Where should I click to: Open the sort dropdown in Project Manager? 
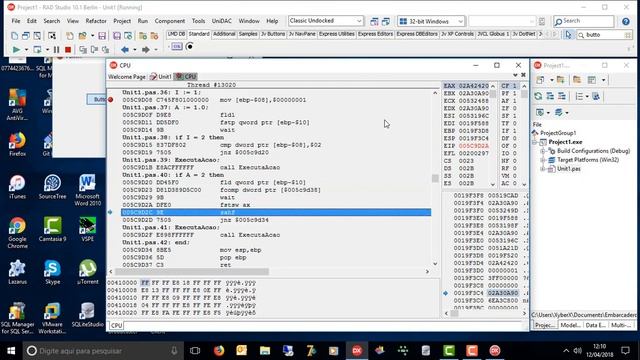tap(587, 96)
